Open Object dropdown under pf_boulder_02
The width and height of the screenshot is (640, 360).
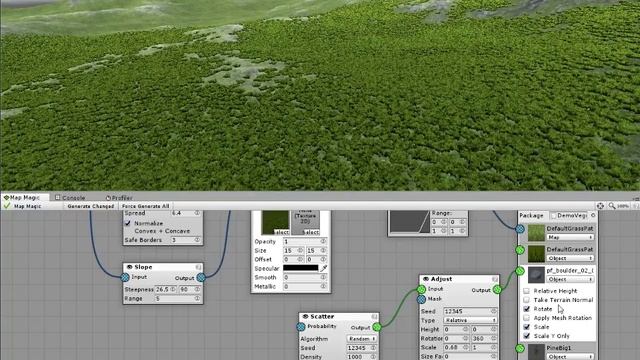[570, 280]
